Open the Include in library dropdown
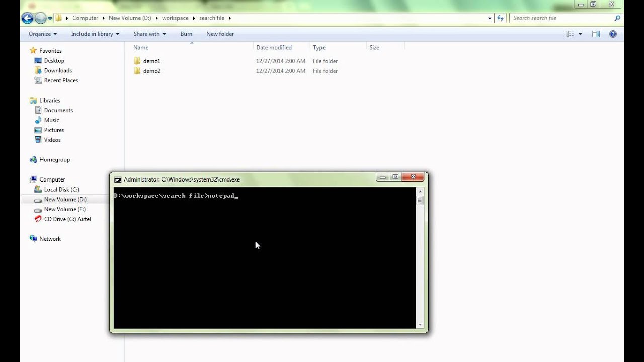Screen dimensions: 644x362 click(95, 34)
